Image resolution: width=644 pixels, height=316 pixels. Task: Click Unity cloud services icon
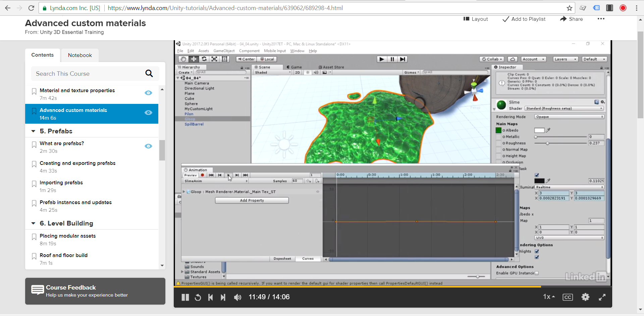512,59
